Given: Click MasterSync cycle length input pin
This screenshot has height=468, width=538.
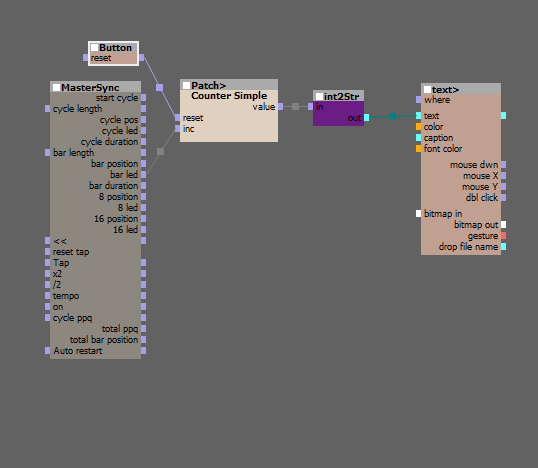Looking at the screenshot, I should [47, 108].
